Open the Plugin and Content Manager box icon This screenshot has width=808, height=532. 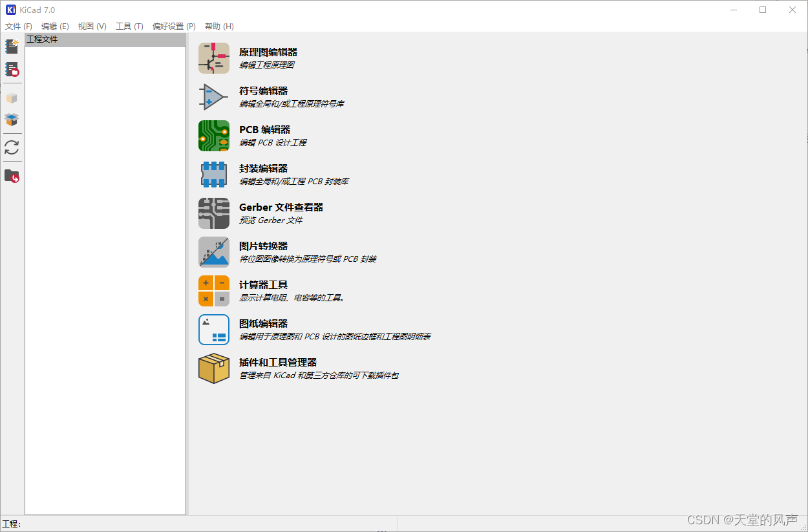pos(214,368)
